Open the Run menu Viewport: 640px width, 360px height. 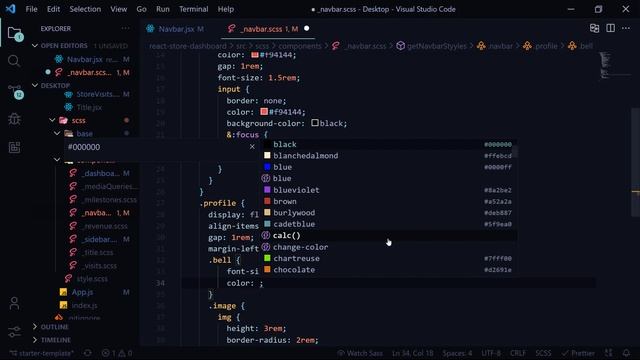[x=162, y=9]
